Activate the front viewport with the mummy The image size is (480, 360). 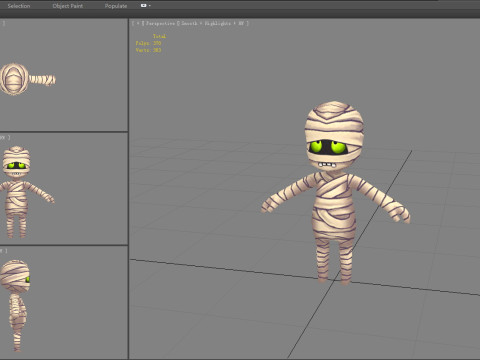(x=64, y=189)
